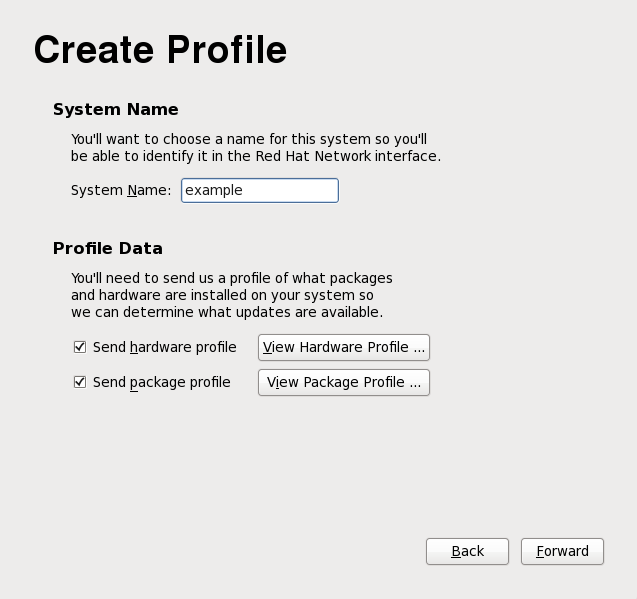Click the "Send hardware profile" label text
The height and width of the screenshot is (599, 637).
[x=164, y=347]
